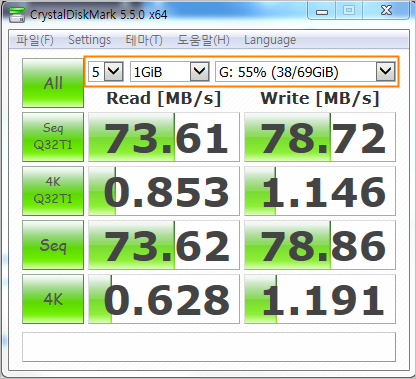
Task: Run the Seq test button
Action: pyautogui.click(x=53, y=245)
